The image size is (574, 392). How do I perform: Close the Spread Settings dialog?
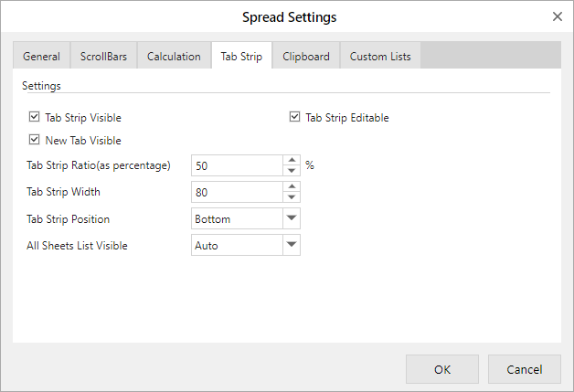coord(558,16)
